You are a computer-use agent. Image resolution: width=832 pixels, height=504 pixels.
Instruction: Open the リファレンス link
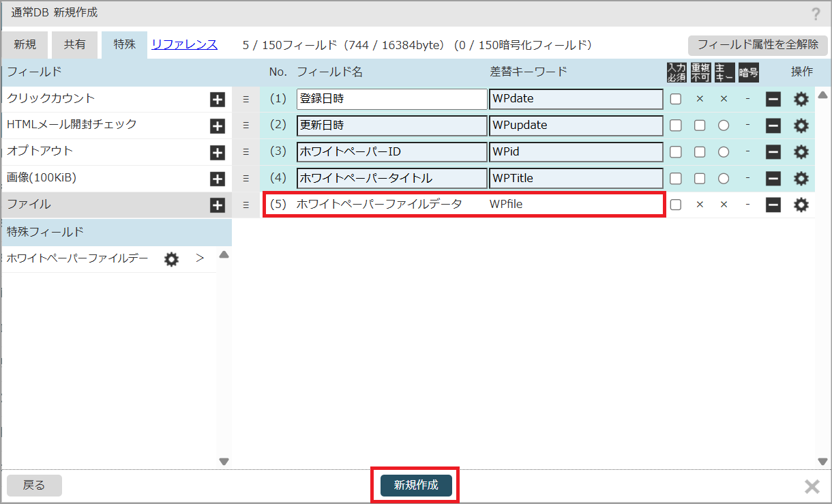point(184,45)
